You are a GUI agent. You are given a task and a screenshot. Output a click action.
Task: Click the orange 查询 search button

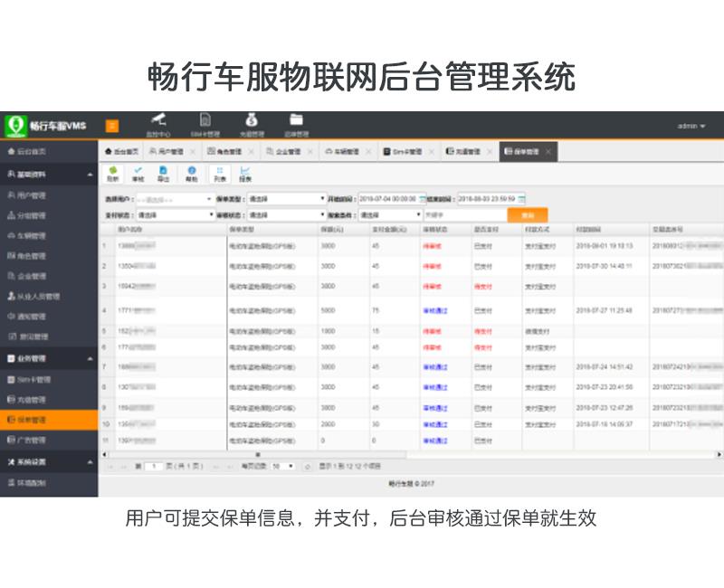[528, 215]
